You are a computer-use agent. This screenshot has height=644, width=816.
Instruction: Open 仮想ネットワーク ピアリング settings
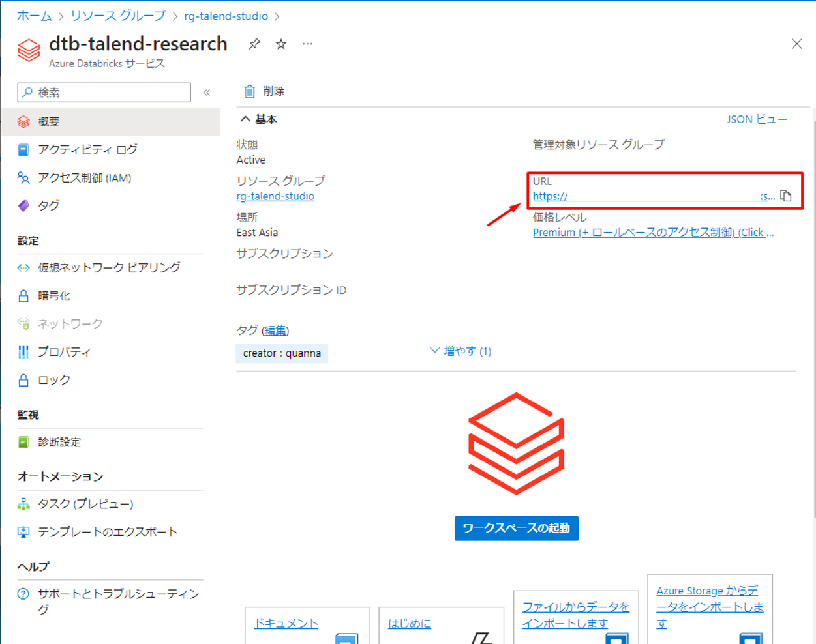pos(109,267)
